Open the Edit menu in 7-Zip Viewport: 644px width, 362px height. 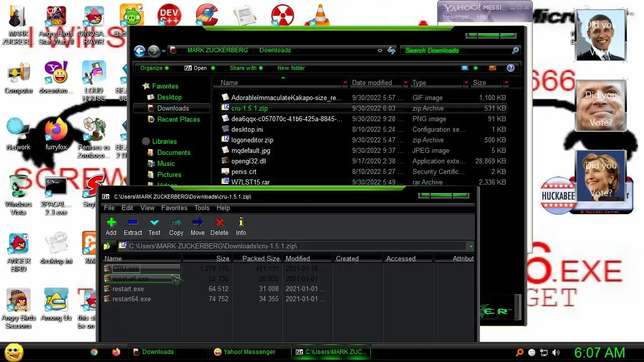[127, 208]
